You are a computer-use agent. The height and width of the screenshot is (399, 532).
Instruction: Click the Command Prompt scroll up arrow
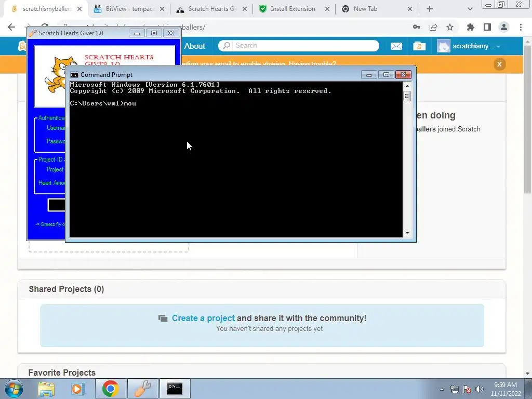pos(407,86)
